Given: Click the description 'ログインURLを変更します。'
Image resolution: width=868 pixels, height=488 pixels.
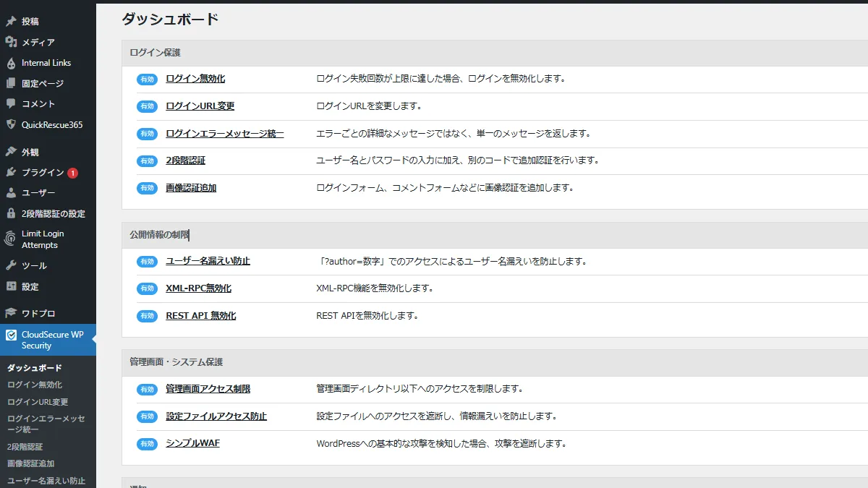Looking at the screenshot, I should (x=369, y=106).
